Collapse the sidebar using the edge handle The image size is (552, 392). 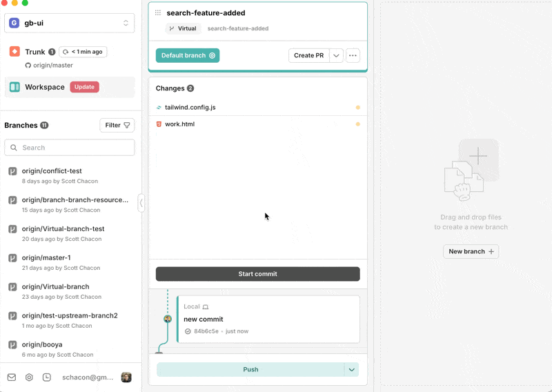(141, 203)
